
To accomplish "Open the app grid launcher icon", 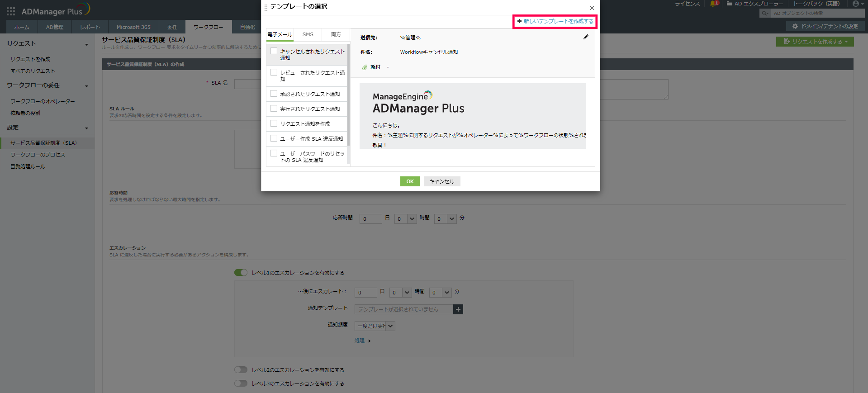I will click(11, 11).
